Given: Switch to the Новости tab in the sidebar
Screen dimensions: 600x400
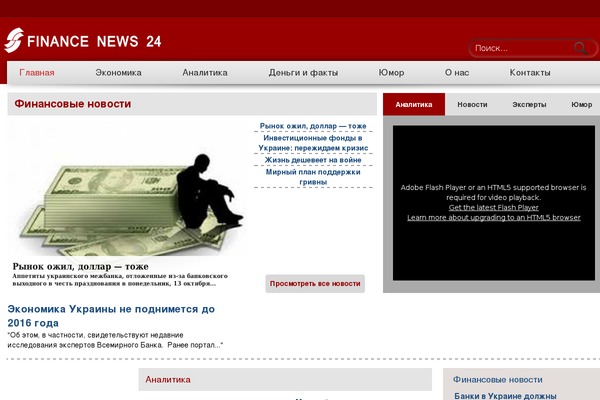Looking at the screenshot, I should point(472,104).
